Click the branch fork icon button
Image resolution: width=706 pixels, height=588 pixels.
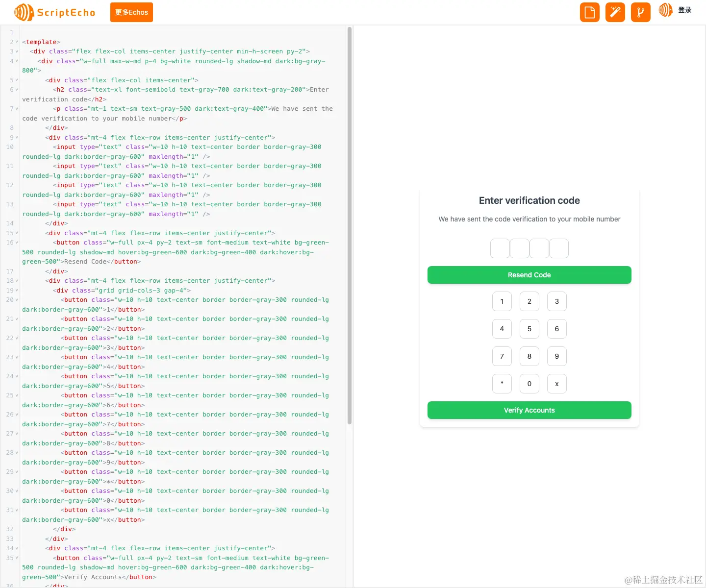point(641,12)
